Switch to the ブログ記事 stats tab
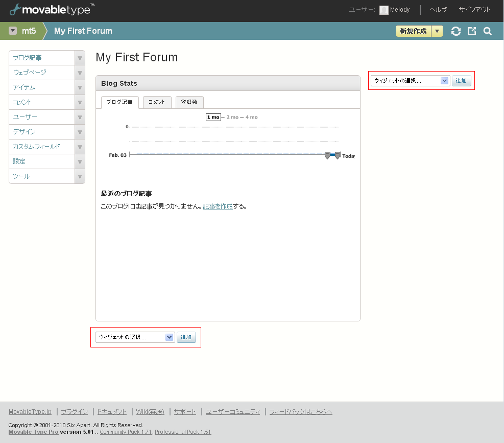The height and width of the screenshot is (443, 504). (119, 102)
